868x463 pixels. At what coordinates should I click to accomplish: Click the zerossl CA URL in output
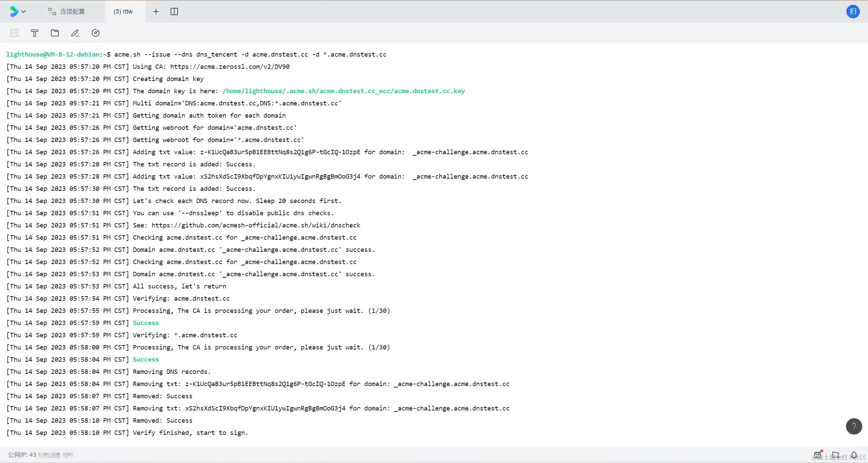coord(230,66)
